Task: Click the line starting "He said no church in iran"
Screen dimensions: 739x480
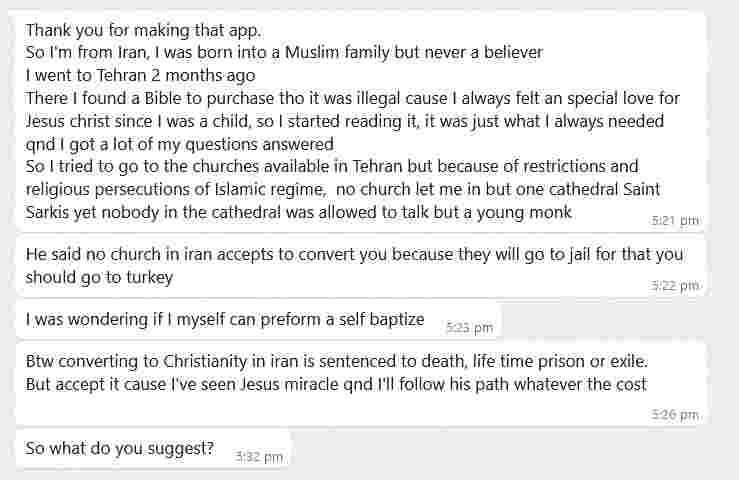Action: (x=354, y=254)
